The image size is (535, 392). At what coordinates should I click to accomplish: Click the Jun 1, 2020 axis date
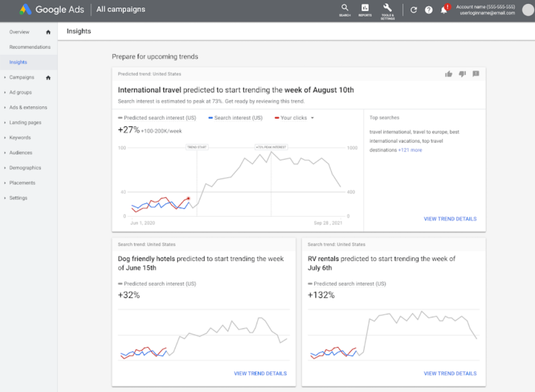[x=143, y=223]
